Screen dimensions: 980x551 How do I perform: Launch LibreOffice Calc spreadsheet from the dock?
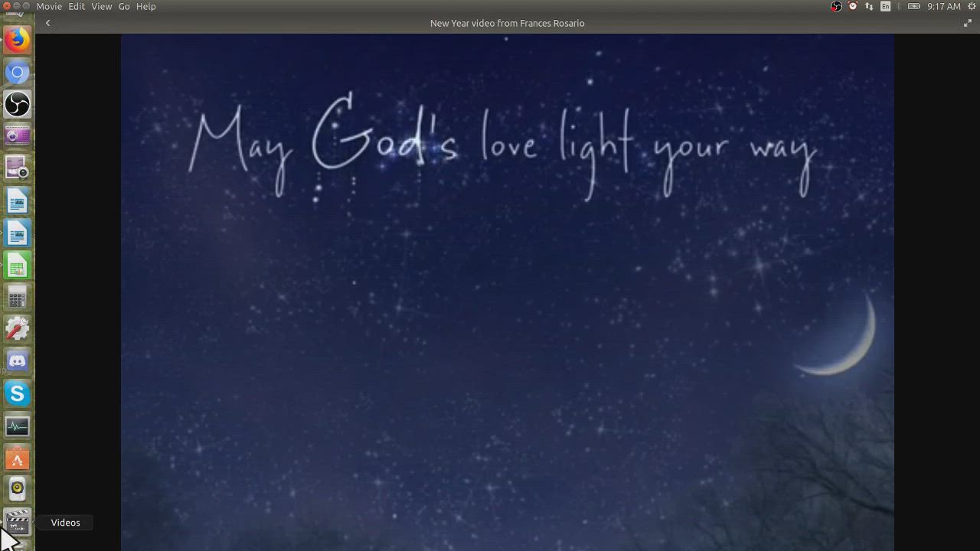pyautogui.click(x=17, y=266)
